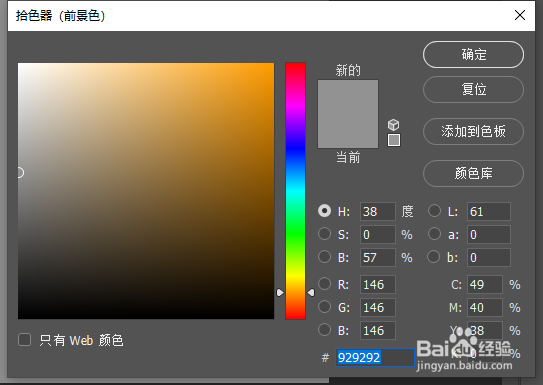Viewport: 543px width, 385px height.
Task: Click the hue slider left arrow handle
Action: tap(280, 293)
